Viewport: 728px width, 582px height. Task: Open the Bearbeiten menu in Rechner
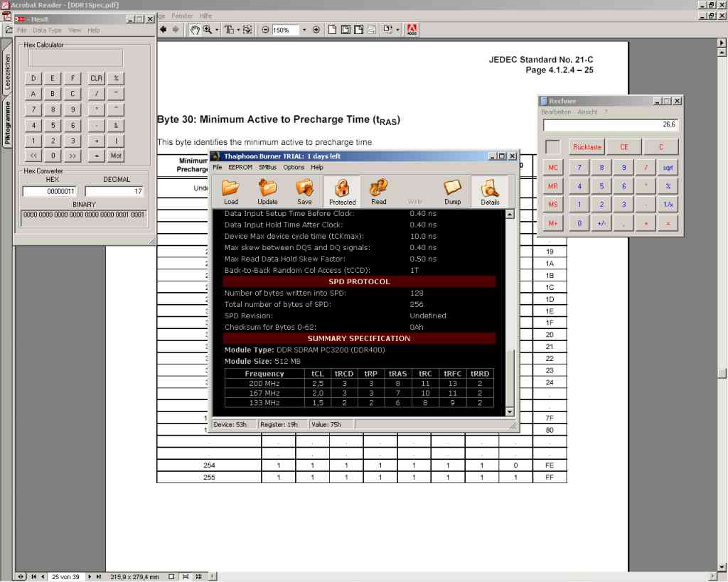pyautogui.click(x=556, y=112)
